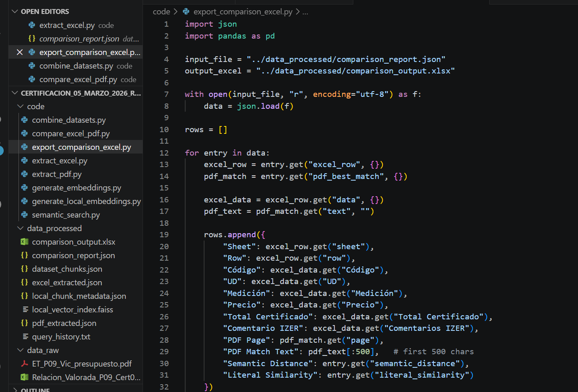Collapse the CERTIFICACION_05_MARZO_2026 workspace root
The height and width of the screenshot is (392, 578).
click(x=15, y=93)
